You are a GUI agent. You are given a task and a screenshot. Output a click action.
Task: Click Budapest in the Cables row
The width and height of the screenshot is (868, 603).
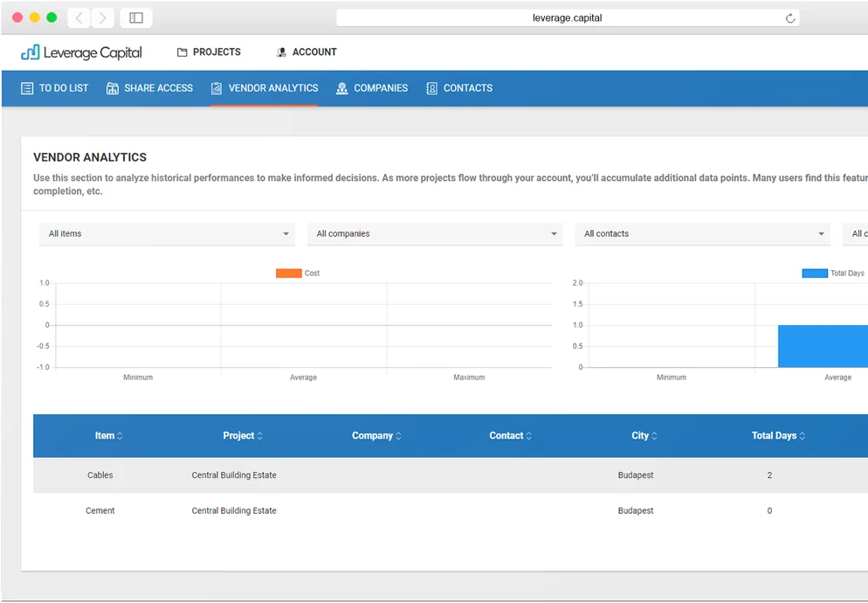click(636, 475)
